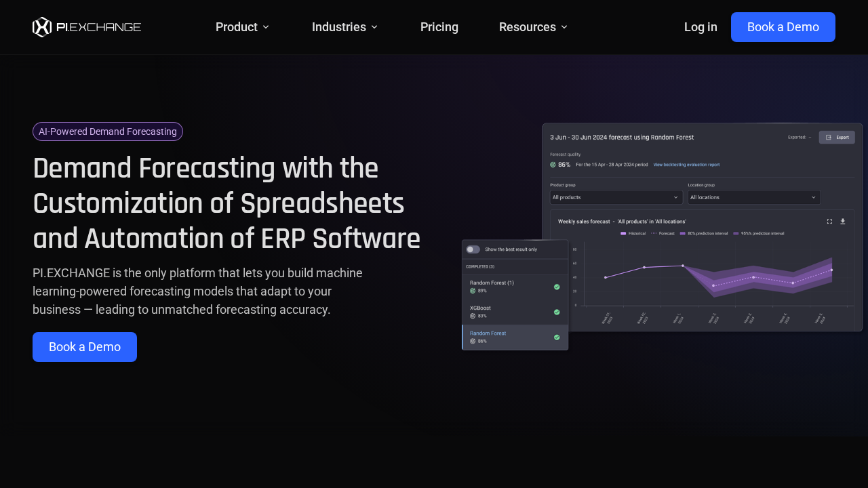Click the blue 'Book a Demo' header button
This screenshot has height=488, width=868.
(783, 27)
